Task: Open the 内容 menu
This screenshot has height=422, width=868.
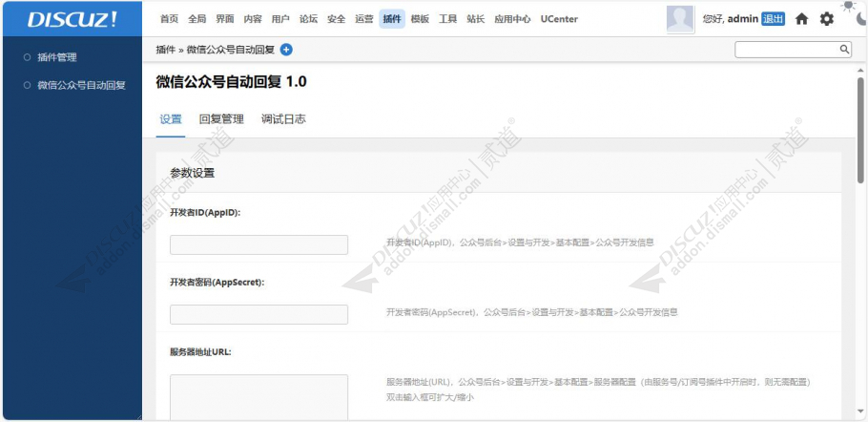Action: click(x=253, y=19)
